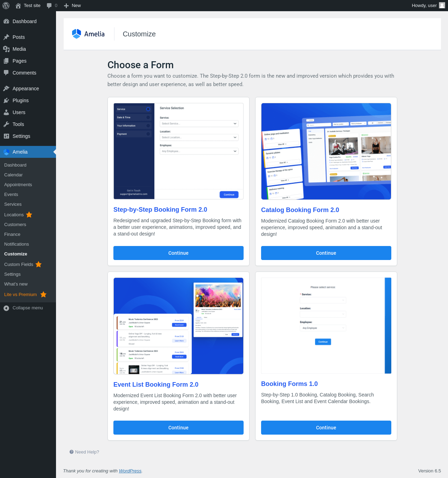Screen dimensions: 448x478
Task: Go to Appointments in Amelia menu
Action: [x=18, y=185]
